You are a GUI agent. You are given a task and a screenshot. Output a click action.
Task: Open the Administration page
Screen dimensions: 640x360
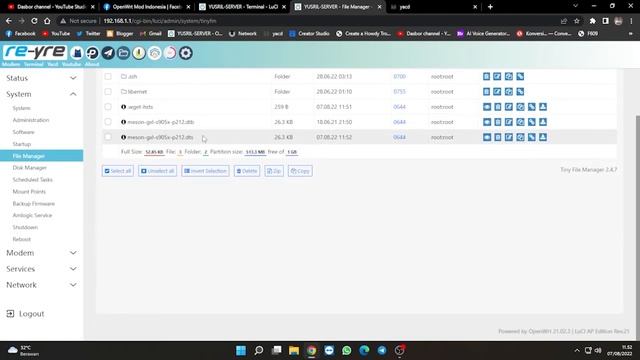[x=31, y=120]
